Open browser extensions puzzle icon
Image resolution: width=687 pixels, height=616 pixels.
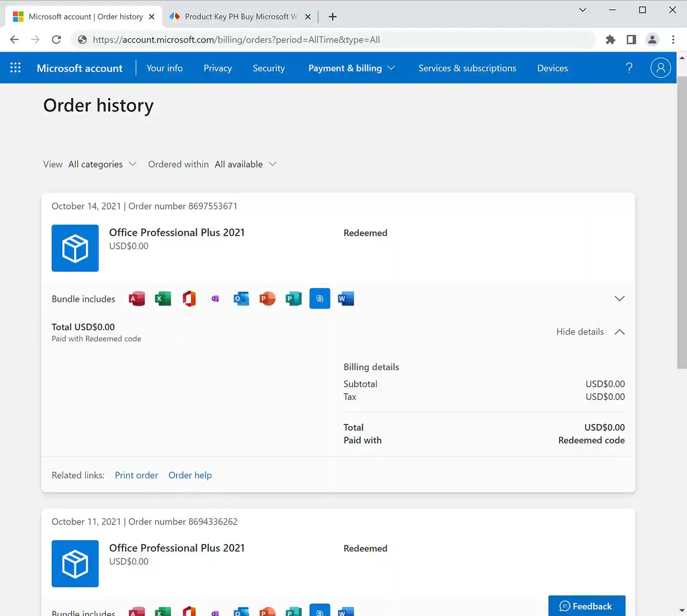click(x=610, y=40)
